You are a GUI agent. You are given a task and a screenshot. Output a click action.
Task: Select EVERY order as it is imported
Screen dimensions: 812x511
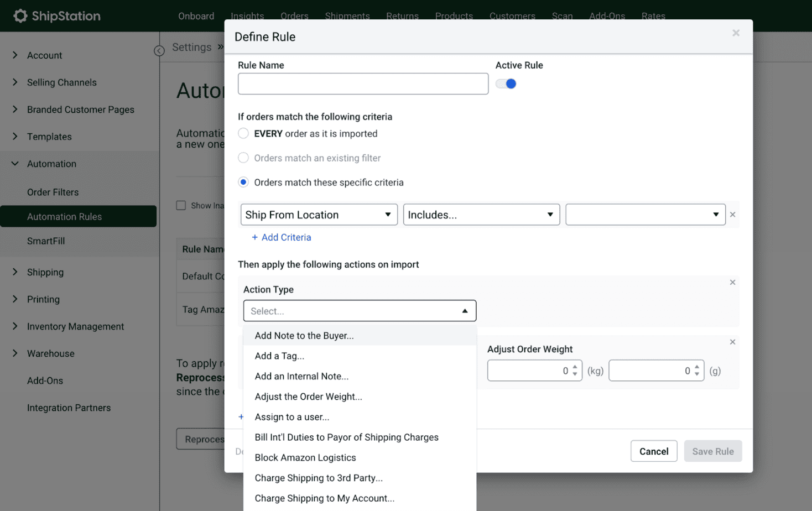coord(243,134)
